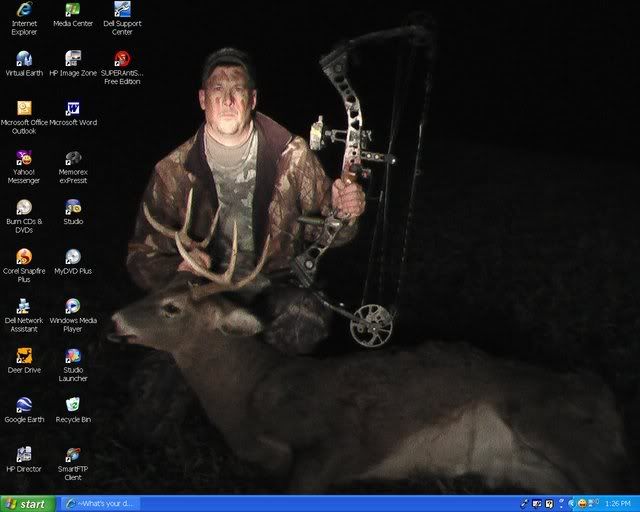
Task: Select the Studio Launcher icon
Action: tap(73, 365)
